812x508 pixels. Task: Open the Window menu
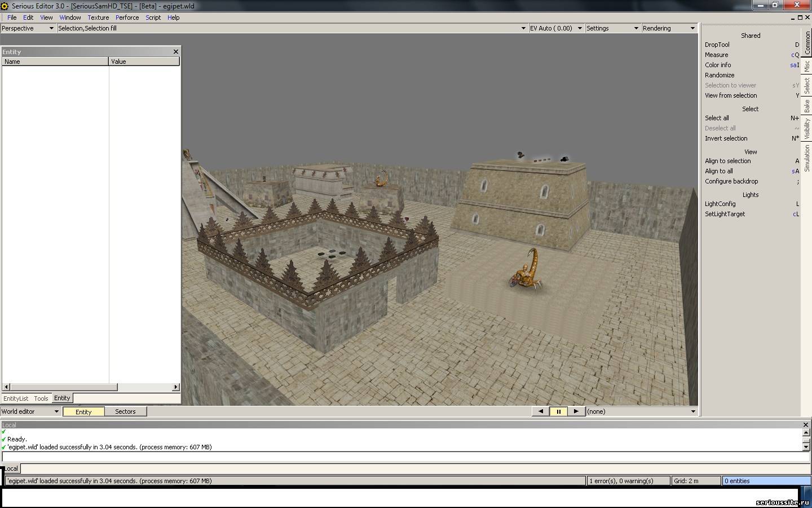(x=70, y=17)
